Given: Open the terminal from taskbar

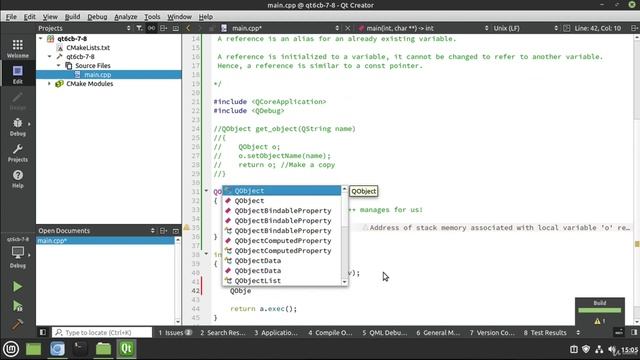Looking at the screenshot, I should click(x=80, y=349).
